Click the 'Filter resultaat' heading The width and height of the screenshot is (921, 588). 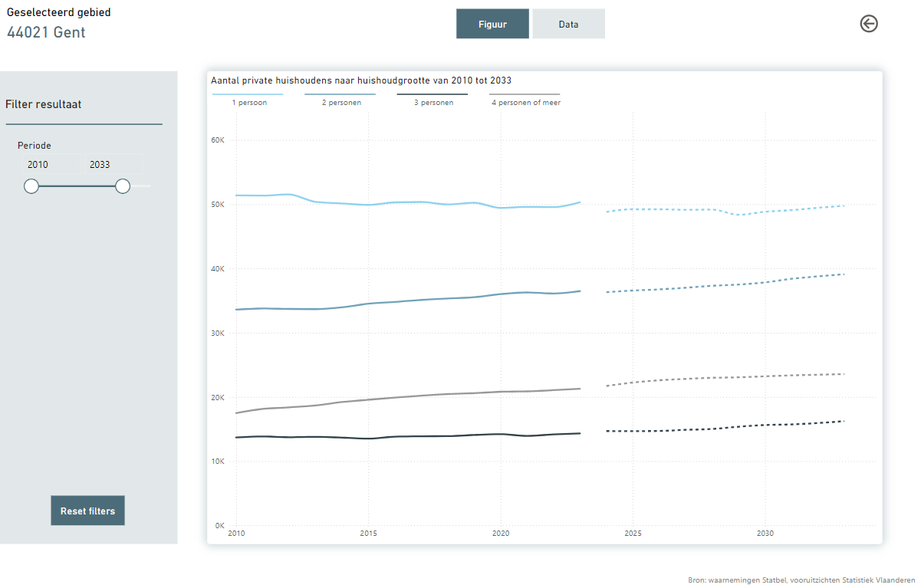tap(44, 104)
